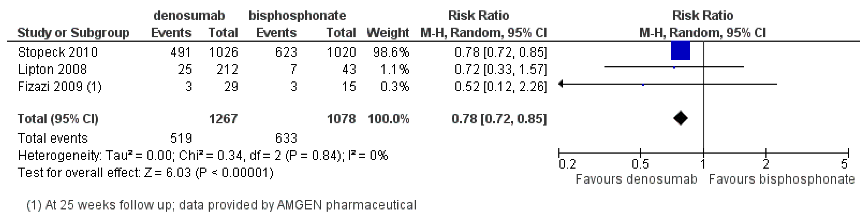
Task: Click the Favours denosumab axis label
Action: [x=636, y=179]
